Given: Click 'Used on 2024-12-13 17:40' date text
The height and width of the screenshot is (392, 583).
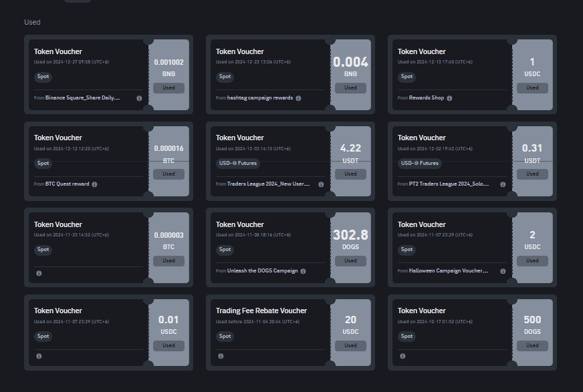Looking at the screenshot, I should point(435,62).
